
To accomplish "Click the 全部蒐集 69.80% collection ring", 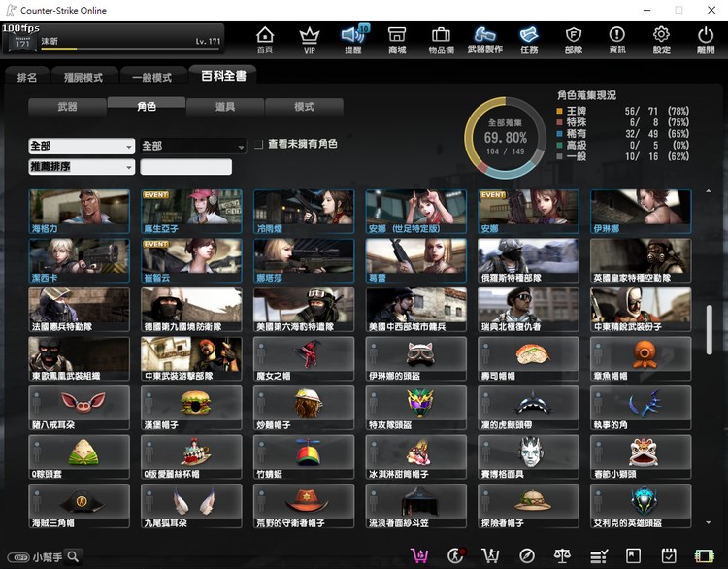I will tap(505, 138).
